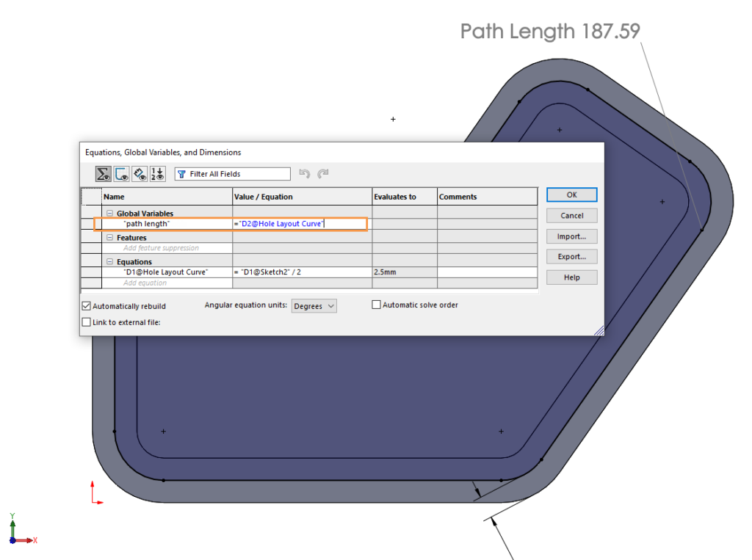Image resolution: width=752 pixels, height=560 pixels.
Task: Open the Help dialog
Action: pos(571,277)
